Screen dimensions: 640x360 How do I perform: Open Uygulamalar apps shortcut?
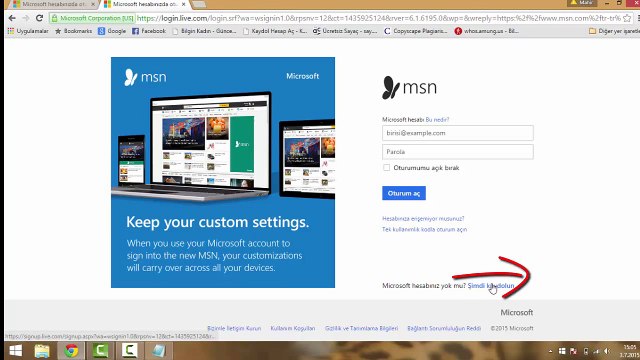tap(28, 31)
